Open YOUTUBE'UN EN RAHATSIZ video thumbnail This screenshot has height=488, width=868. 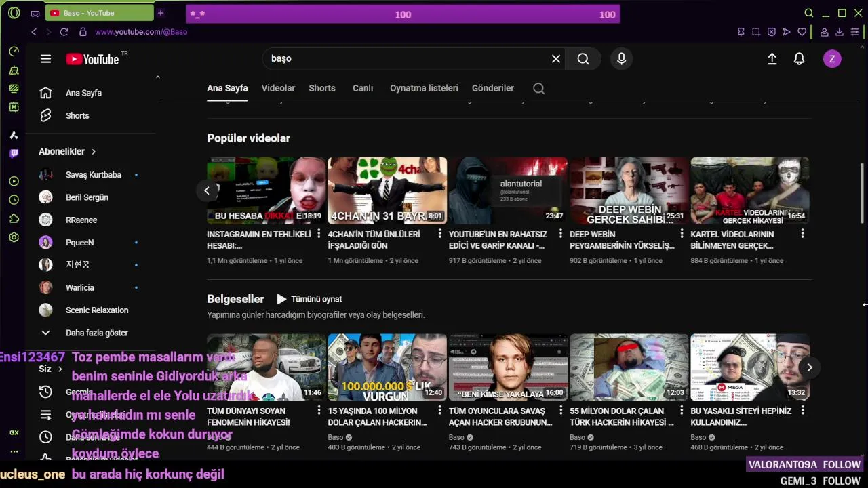508,190
